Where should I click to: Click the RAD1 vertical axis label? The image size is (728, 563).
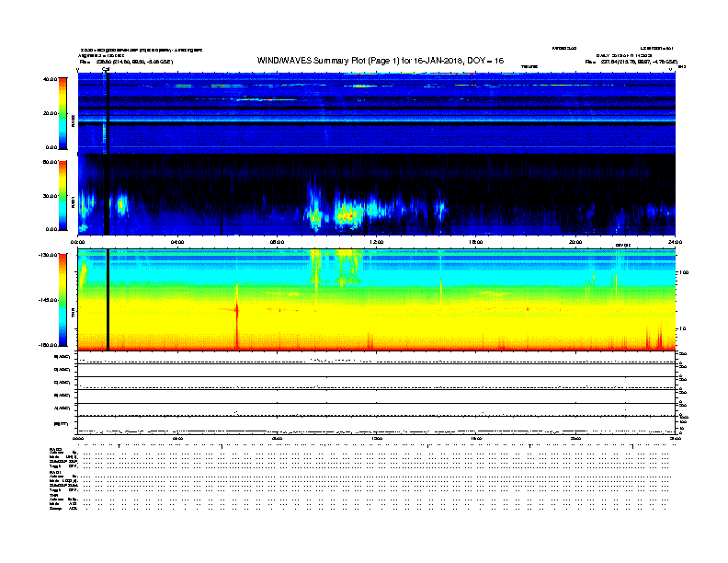(x=73, y=202)
